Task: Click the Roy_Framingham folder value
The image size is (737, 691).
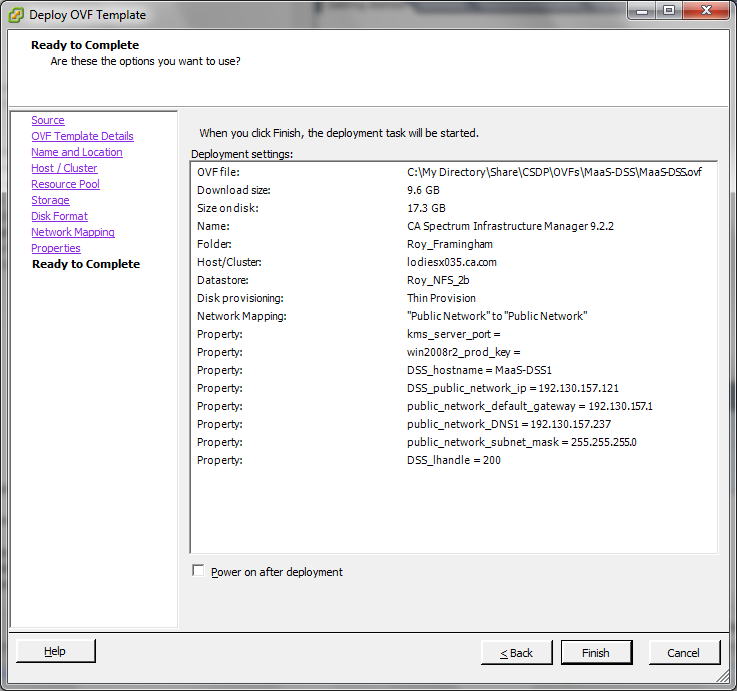Action: click(450, 244)
